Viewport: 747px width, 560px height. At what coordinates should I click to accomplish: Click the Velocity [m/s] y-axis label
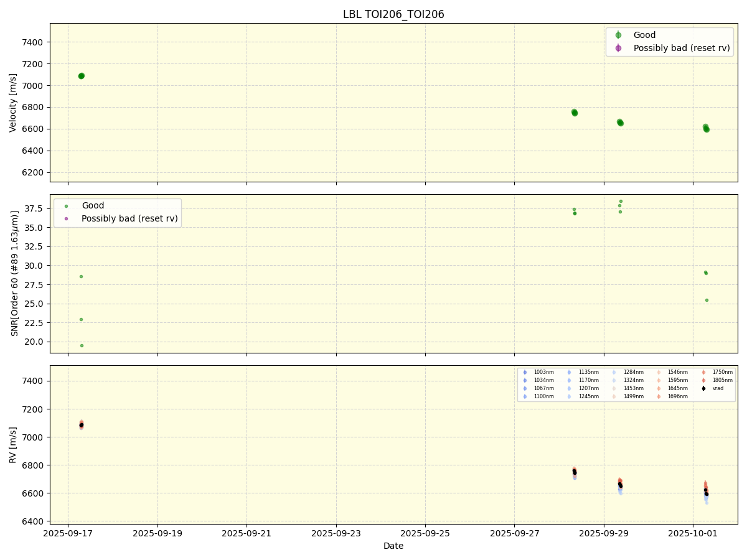tap(13, 103)
